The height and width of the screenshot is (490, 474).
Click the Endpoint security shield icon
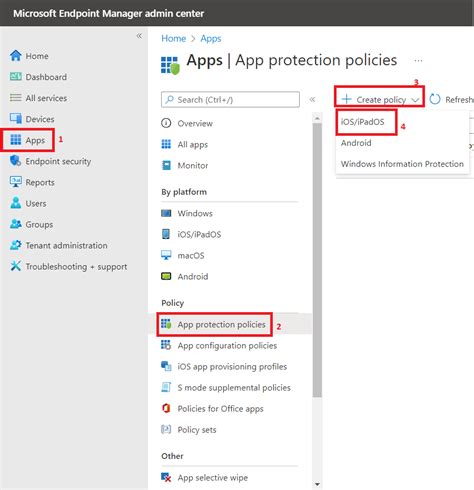tap(16, 161)
